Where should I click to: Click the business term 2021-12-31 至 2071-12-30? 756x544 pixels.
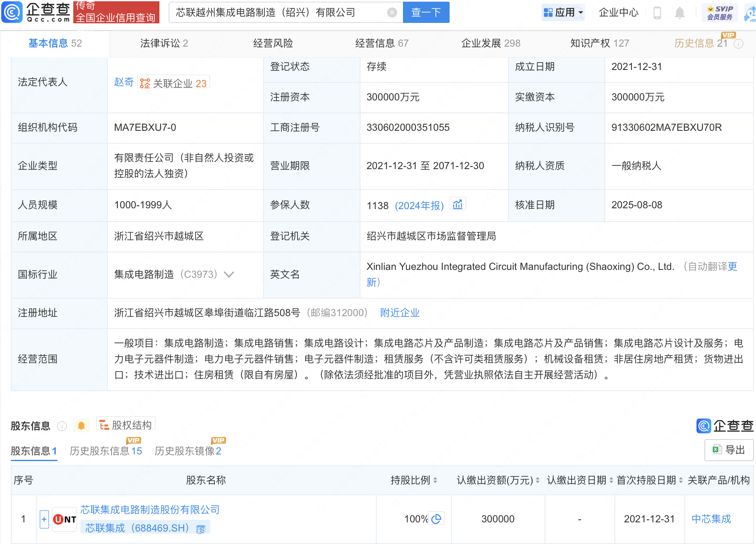(x=425, y=166)
